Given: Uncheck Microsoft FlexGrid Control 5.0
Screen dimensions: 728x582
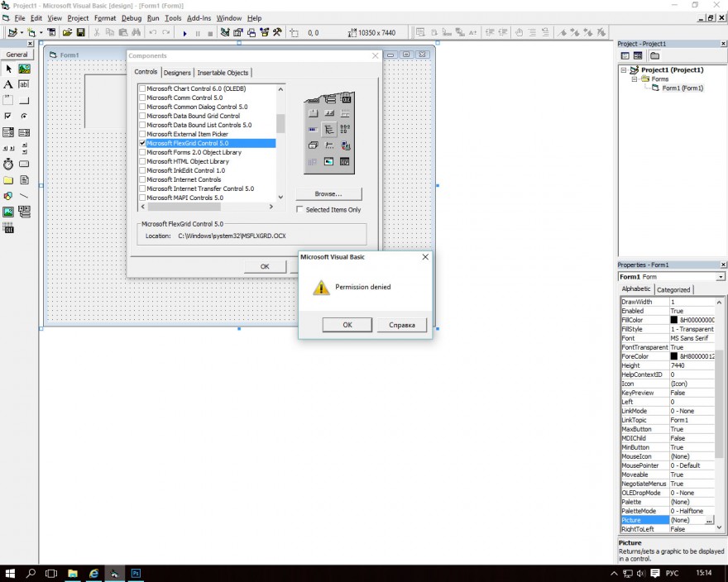Looking at the screenshot, I should pos(142,143).
